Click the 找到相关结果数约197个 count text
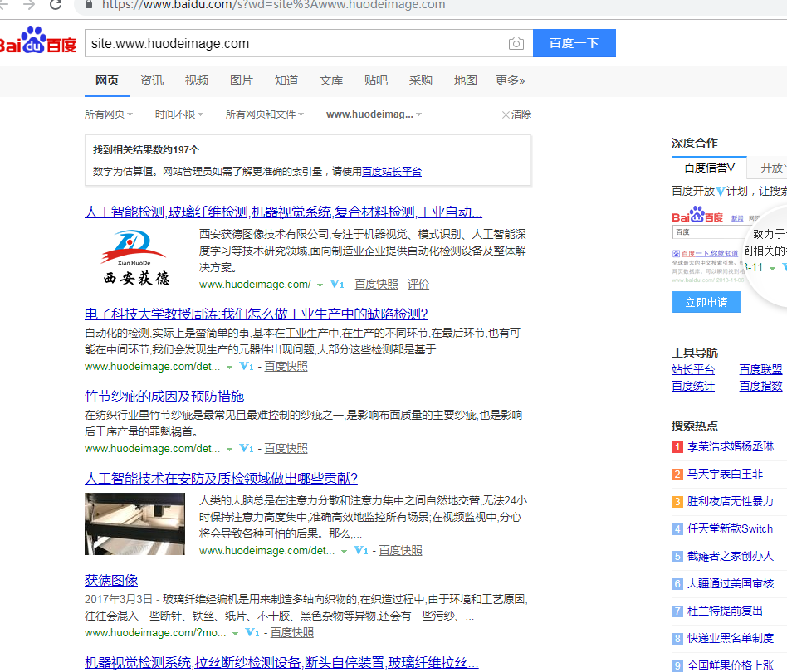 [x=146, y=150]
